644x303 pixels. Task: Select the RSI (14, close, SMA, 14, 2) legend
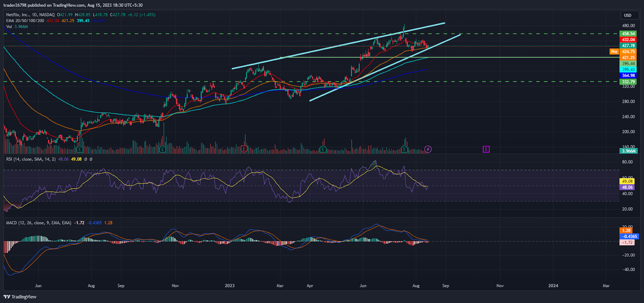coord(31,159)
